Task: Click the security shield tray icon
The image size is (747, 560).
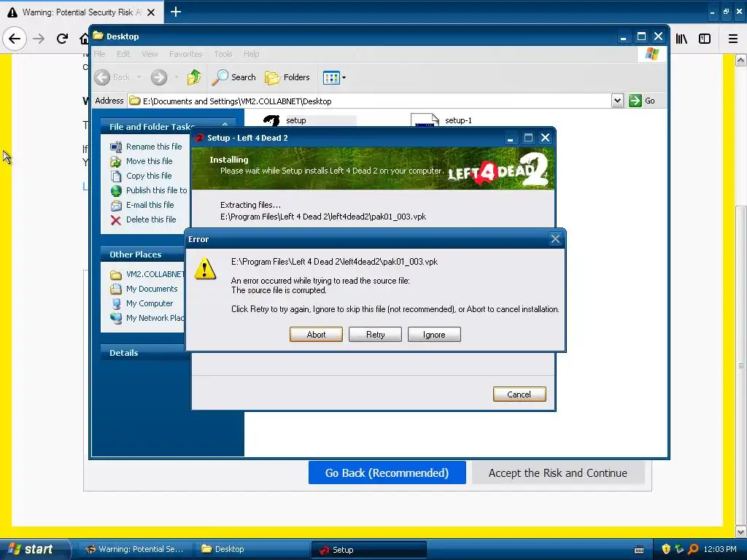Action: pyautogui.click(x=666, y=549)
